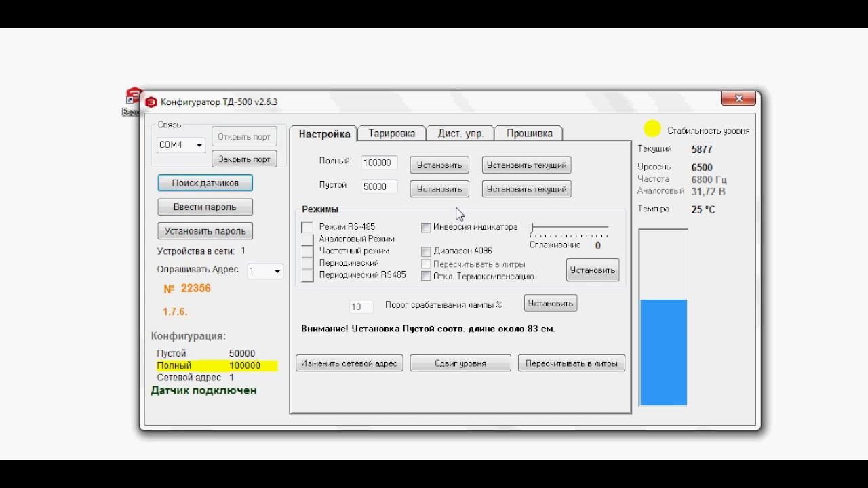868x488 pixels.
Task: Open the Опрашивать Адрес dropdown
Action: 277,271
